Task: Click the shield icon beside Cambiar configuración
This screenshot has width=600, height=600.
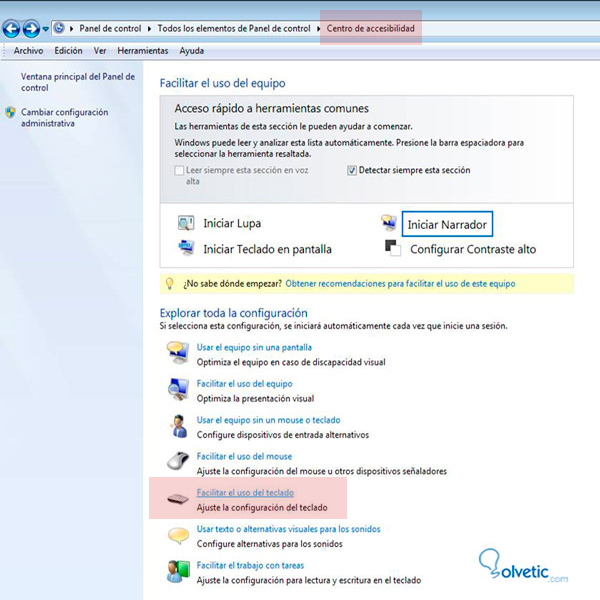Action: [10, 112]
